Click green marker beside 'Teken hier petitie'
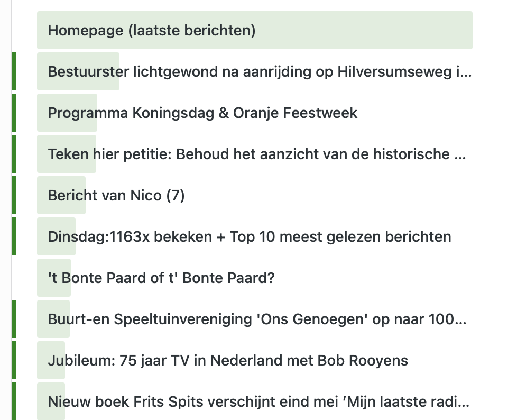Screen dimensions: 517x420 [x=14, y=154]
